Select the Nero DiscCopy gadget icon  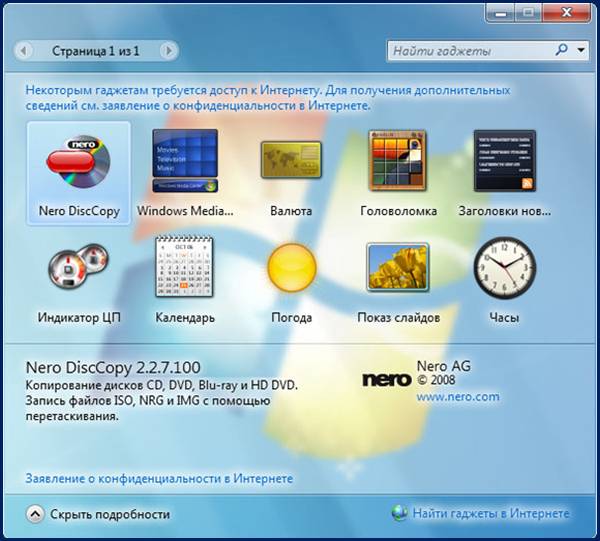[78, 162]
